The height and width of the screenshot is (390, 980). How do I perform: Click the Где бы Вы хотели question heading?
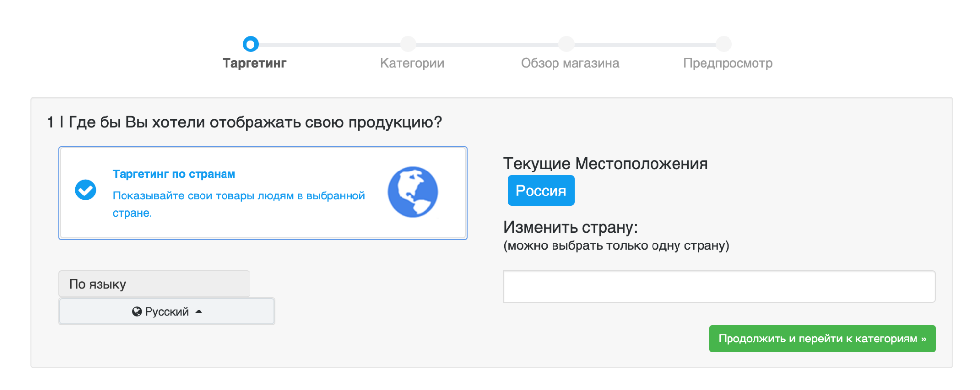(244, 122)
